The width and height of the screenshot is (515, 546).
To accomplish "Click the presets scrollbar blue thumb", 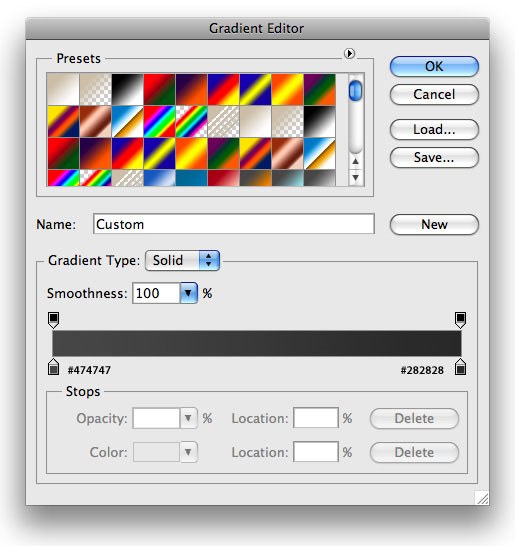I will coord(356,91).
